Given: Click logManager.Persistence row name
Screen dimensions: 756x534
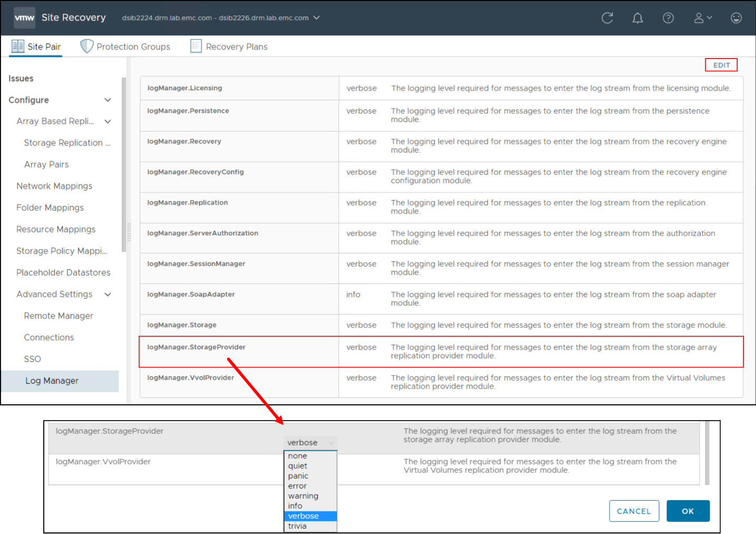Looking at the screenshot, I should [188, 111].
